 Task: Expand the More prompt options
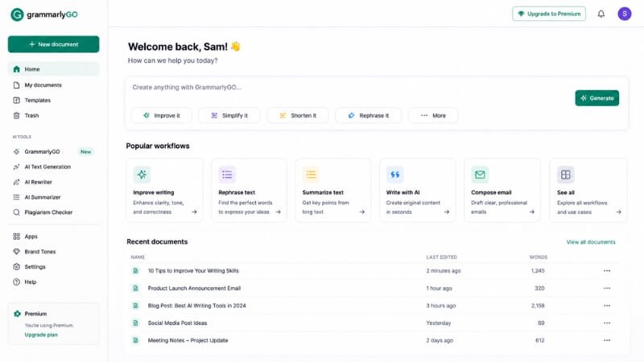(x=433, y=115)
